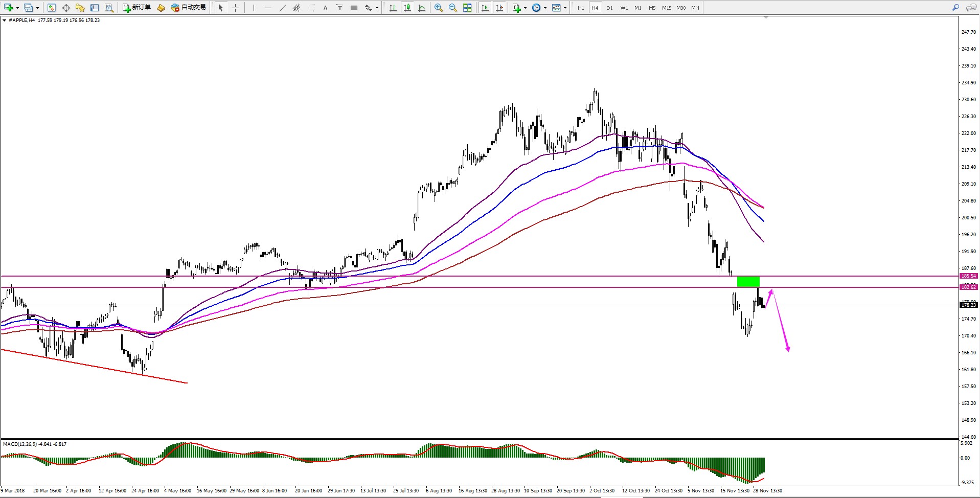Expand the Periods clock dropdown arrow
Screen dimensions: 980x498
coord(545,8)
